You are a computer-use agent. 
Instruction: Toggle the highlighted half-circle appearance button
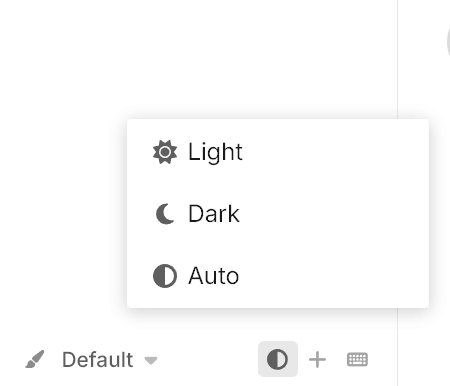278,359
